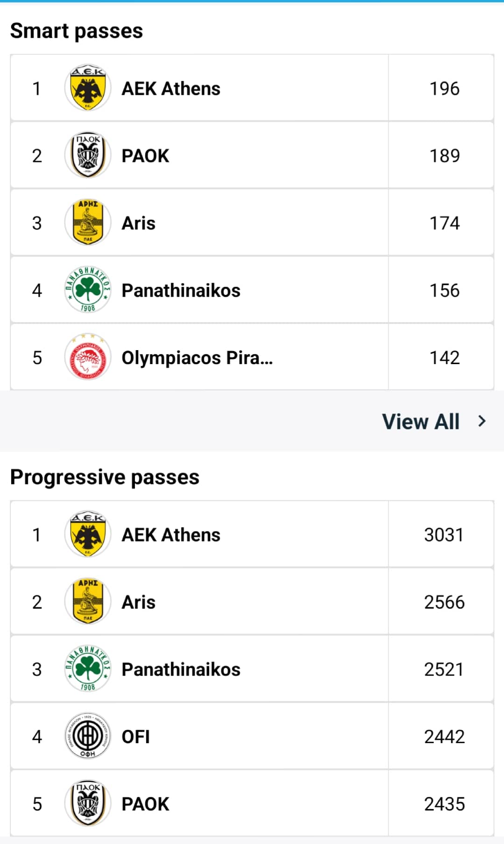Click the 3031 progressive passes value
This screenshot has height=844, width=504.
444,535
